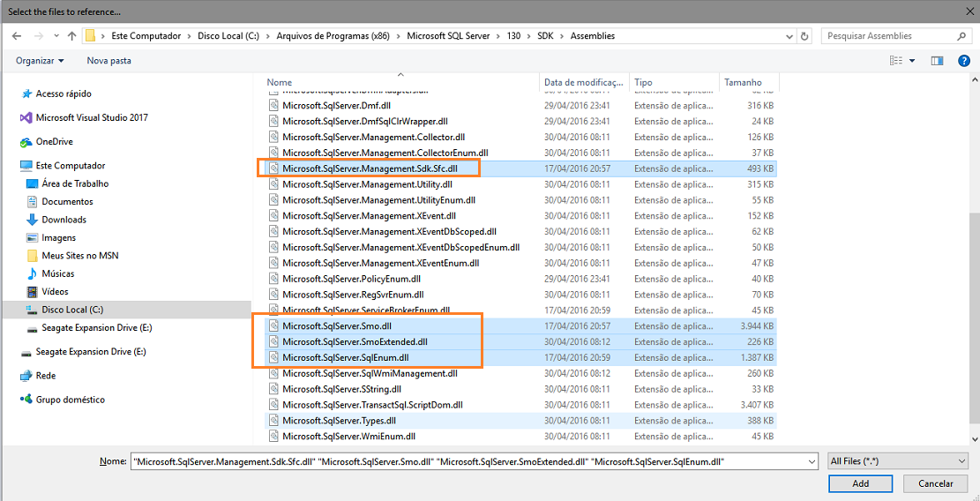Viewport: 980px width, 501px height.
Task: Select Microsoft.SqlServer.Management.XEventEnum.dll file icon
Action: 273,263
